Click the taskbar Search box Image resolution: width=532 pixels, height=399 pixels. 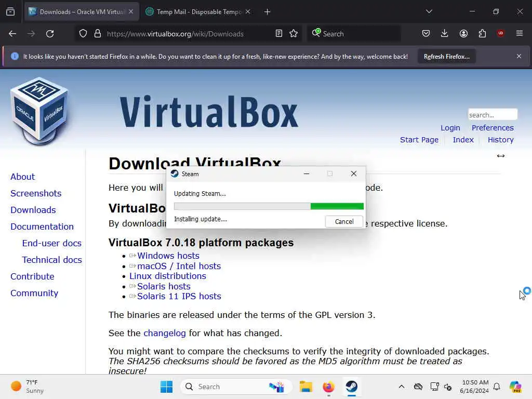pos(236,387)
